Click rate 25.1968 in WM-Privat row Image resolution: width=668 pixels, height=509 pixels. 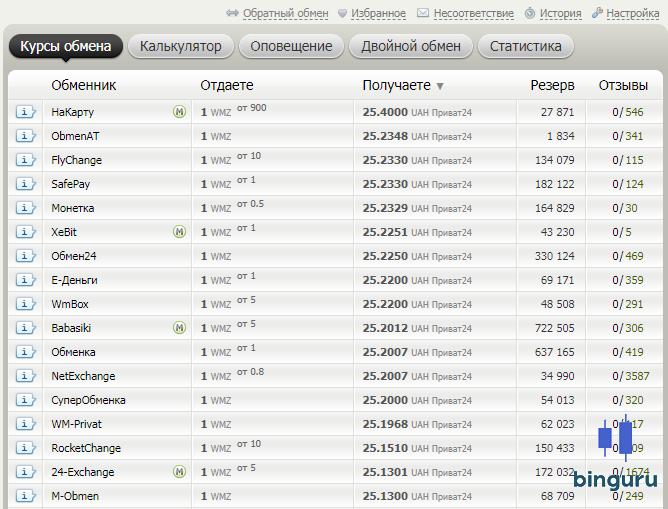tap(385, 424)
